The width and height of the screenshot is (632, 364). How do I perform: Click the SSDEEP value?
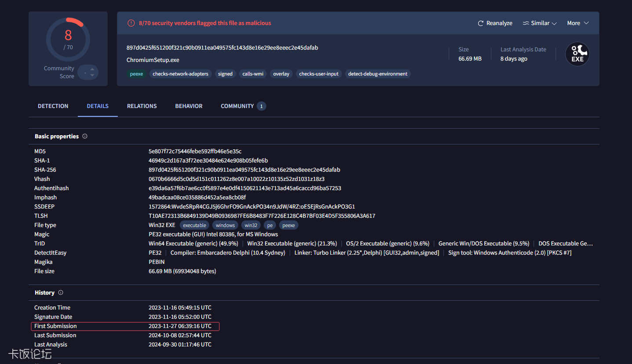pyautogui.click(x=252, y=207)
